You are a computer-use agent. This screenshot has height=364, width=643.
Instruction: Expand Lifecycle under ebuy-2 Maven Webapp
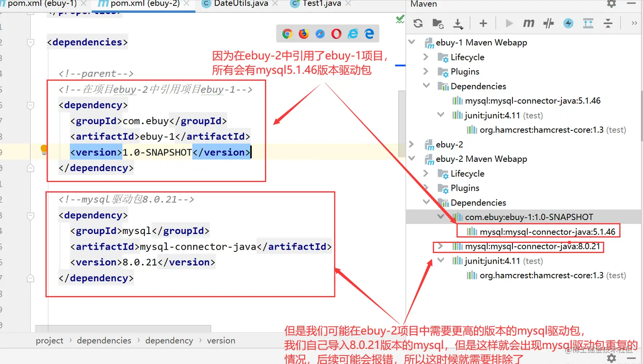point(426,173)
